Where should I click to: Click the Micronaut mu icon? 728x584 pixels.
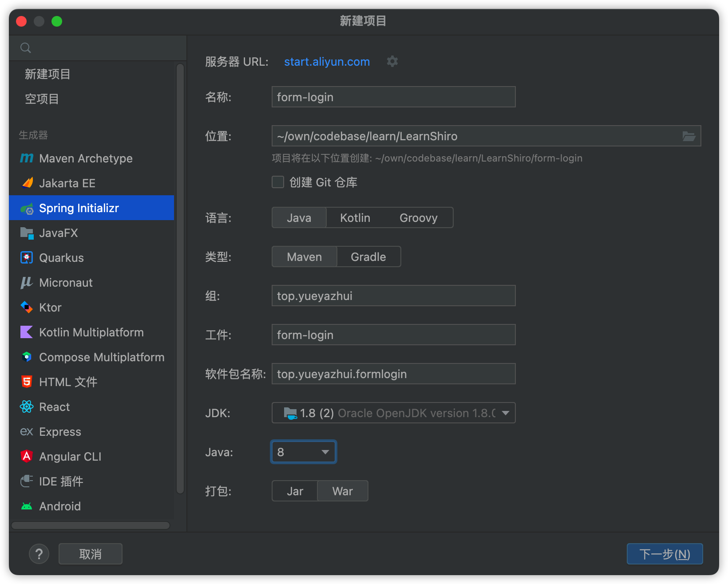click(27, 283)
